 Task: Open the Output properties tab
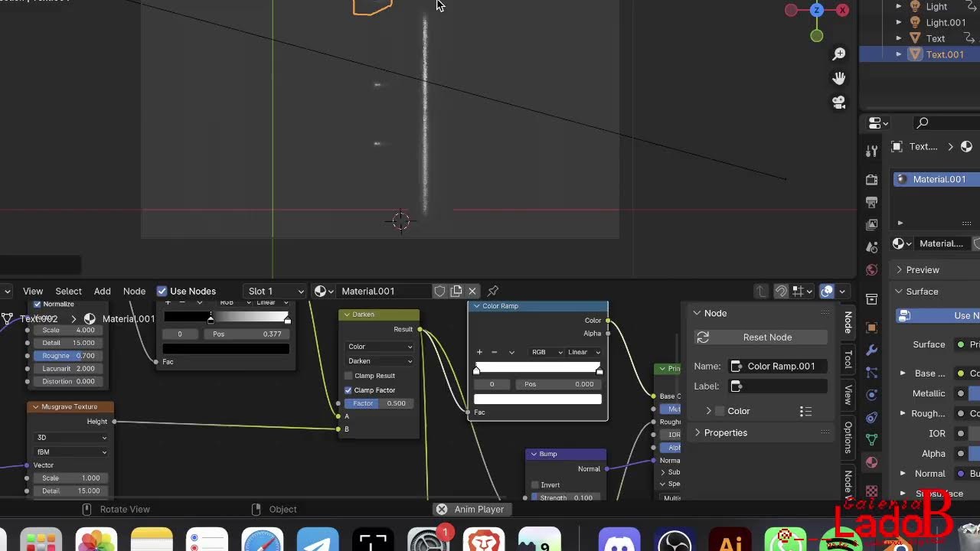coord(872,202)
